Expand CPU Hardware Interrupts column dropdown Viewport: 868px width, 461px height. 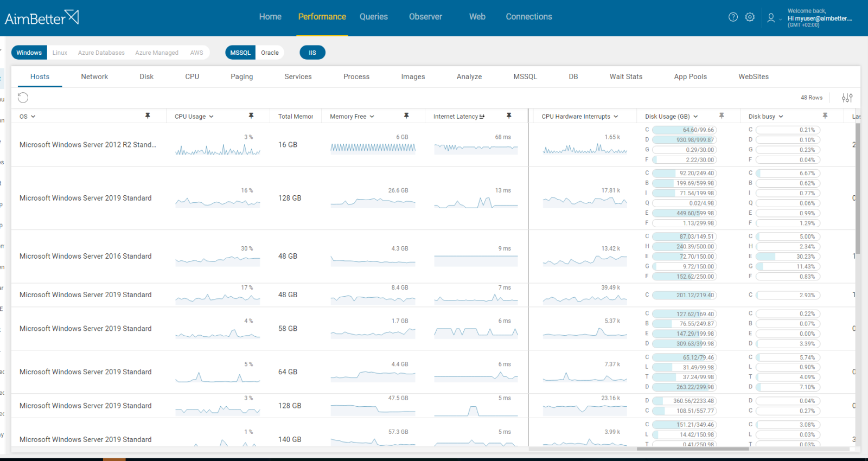click(x=616, y=117)
